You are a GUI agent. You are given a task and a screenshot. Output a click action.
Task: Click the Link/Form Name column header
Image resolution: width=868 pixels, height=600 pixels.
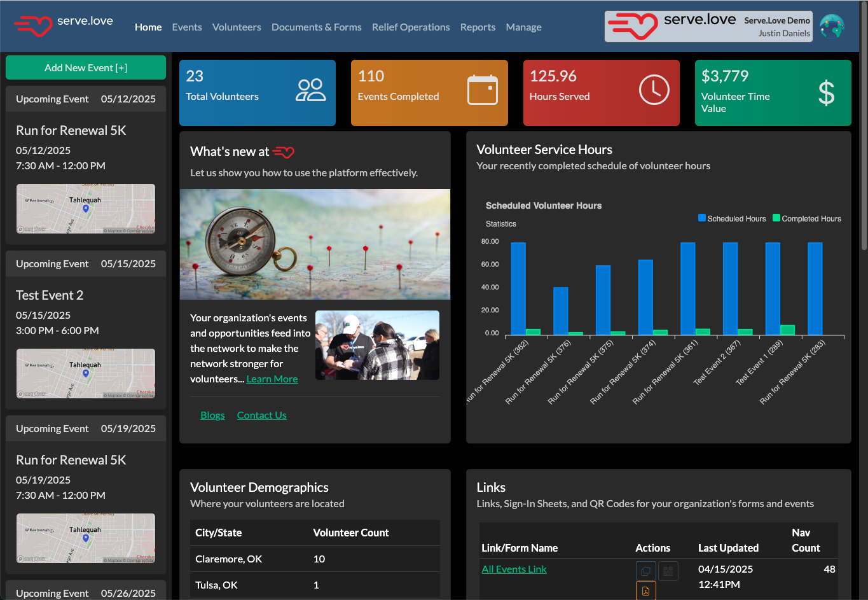[x=520, y=548]
